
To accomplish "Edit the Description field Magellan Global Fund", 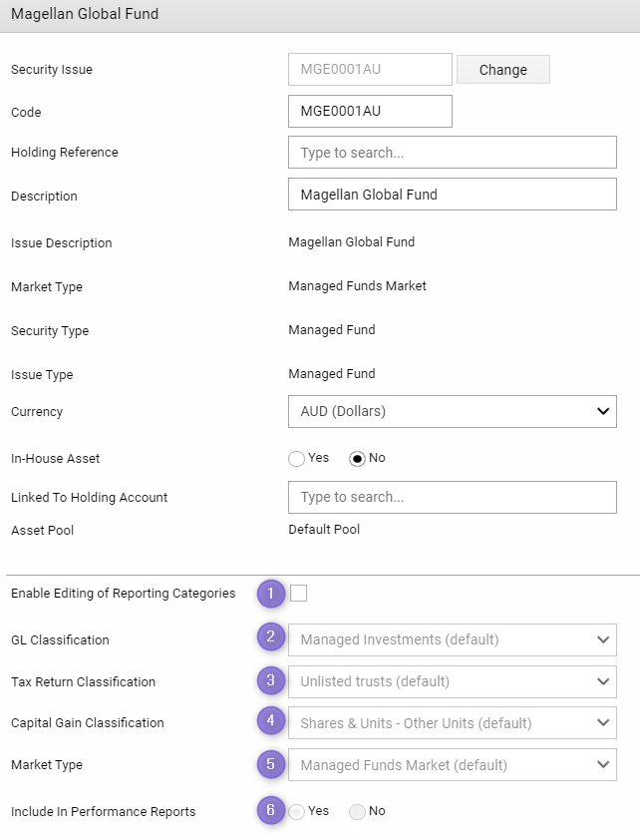I will click(453, 195).
